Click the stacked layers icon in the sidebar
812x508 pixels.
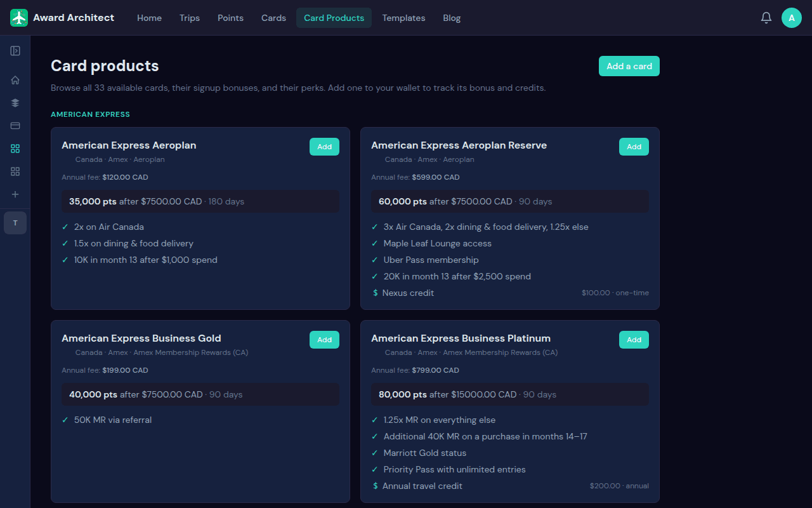tap(15, 103)
